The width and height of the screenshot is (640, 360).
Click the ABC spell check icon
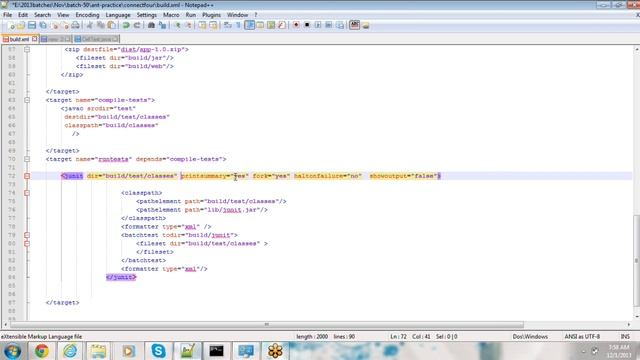354,25
